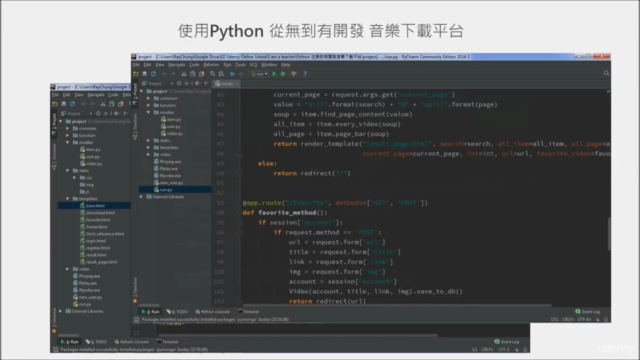Expand External Libraries in front project tree
The image size is (640, 360).
(x=142, y=197)
